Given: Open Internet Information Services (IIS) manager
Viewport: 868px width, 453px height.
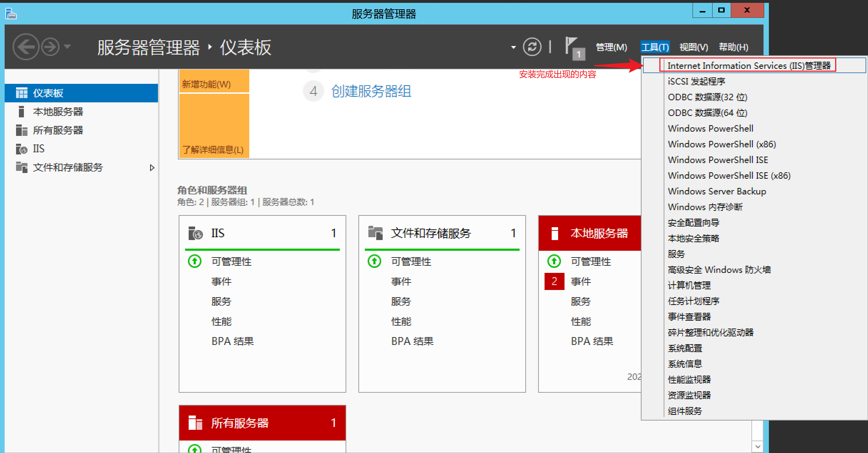Looking at the screenshot, I should click(749, 66).
